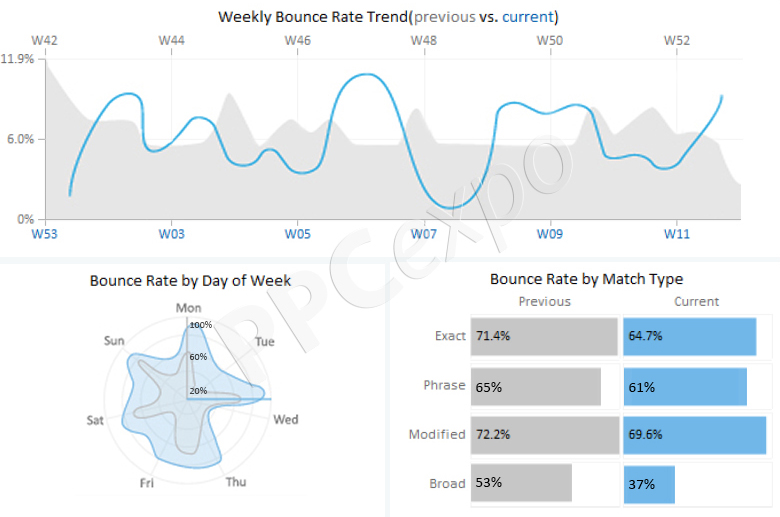
Task: Click the Modified previous bar 72.2%
Action: [x=545, y=435]
